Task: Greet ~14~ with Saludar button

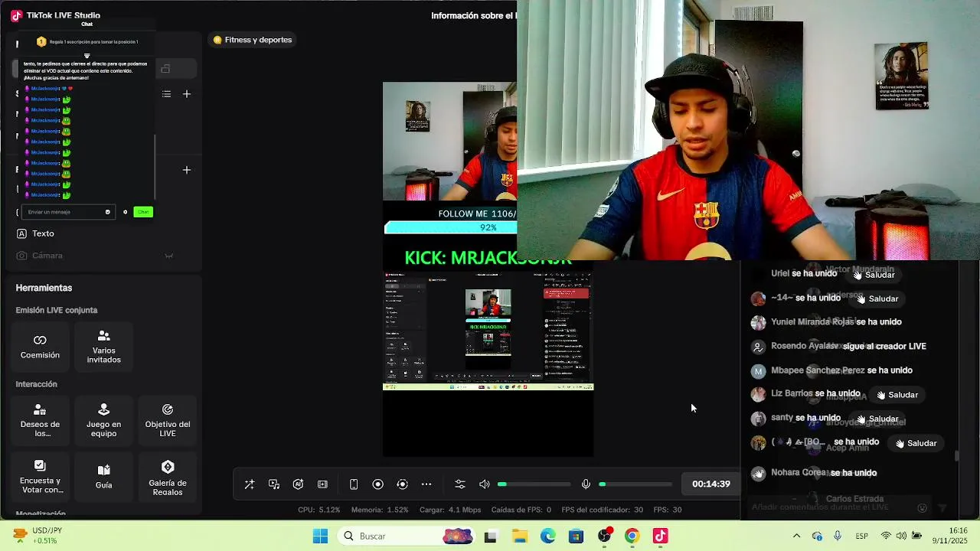Action: pyautogui.click(x=877, y=298)
